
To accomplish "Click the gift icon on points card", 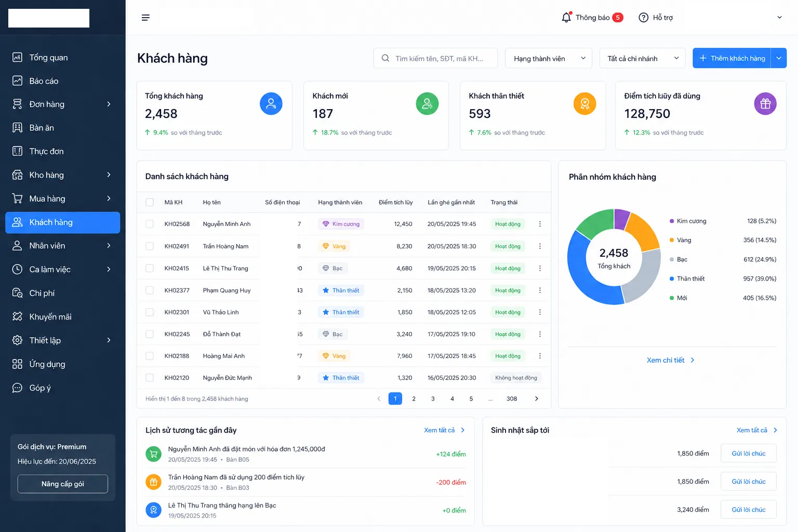I will (x=765, y=104).
